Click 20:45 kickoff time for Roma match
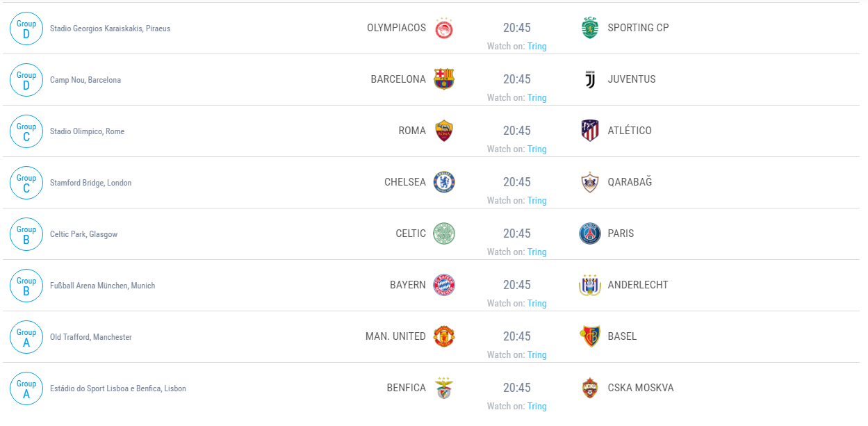868x426 pixels. 517,131
